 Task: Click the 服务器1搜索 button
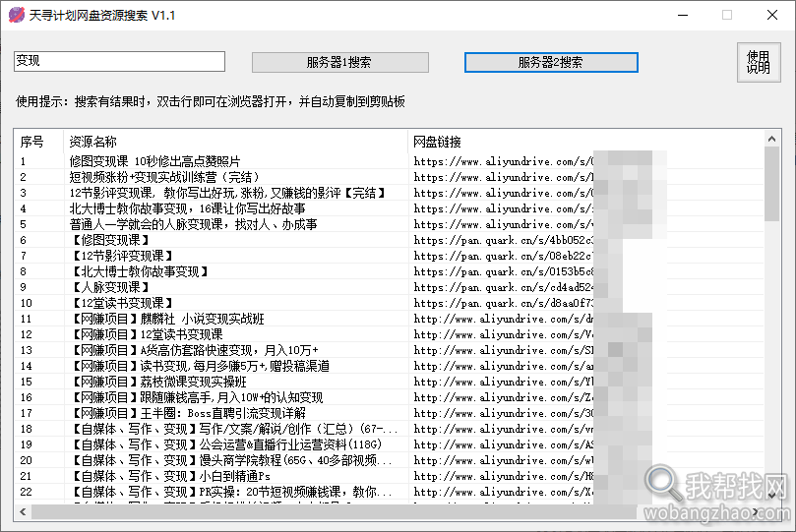[x=340, y=62]
